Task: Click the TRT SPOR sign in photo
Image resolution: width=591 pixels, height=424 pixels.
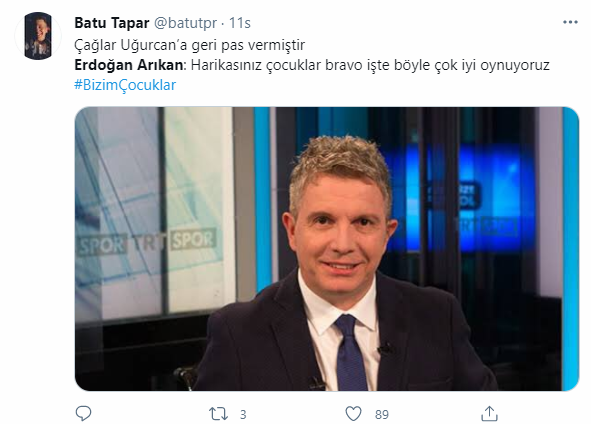Action: coord(147,242)
